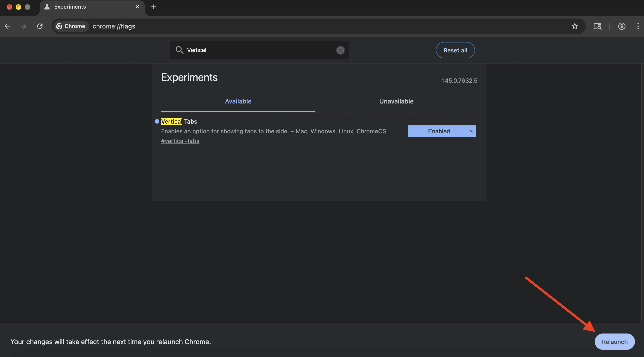Reload the chrome://flags page
This screenshot has height=357, width=644.
point(40,26)
